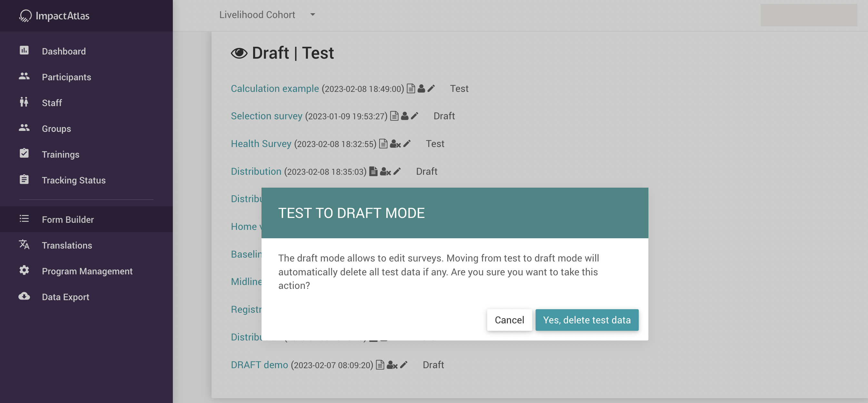Open Data Export from the sidebar
Screen dimensions: 868x403
65,297
